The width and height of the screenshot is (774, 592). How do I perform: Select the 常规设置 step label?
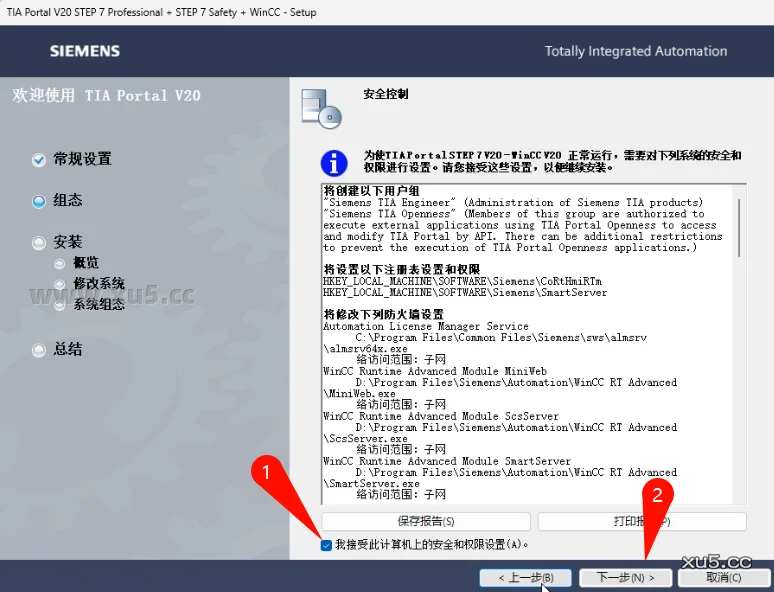pos(82,159)
